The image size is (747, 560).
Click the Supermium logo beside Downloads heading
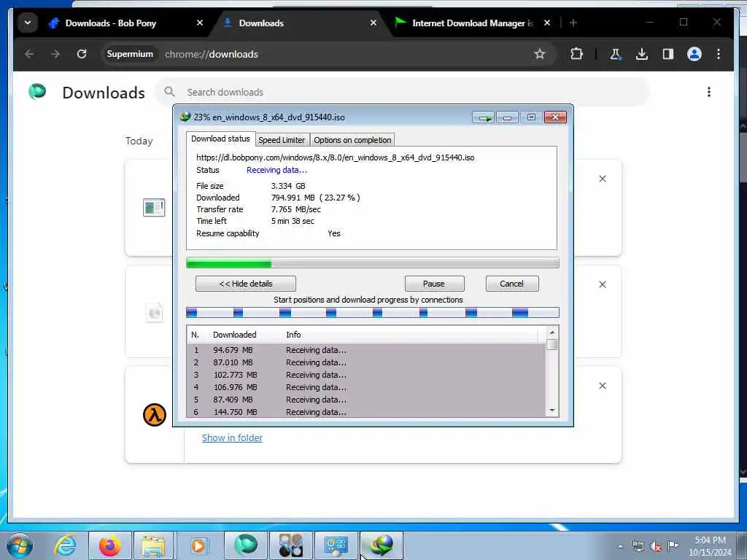pyautogui.click(x=37, y=91)
